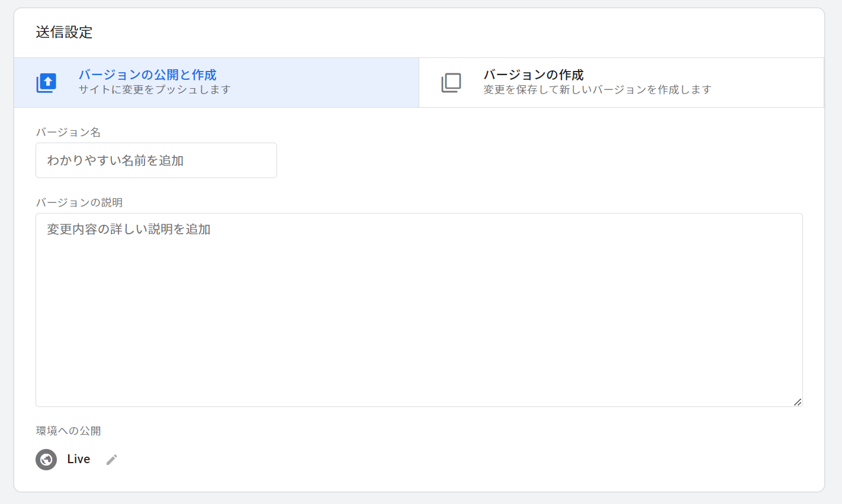The image size is (842, 504).
Task: Click the バージョンの説明 label
Action: tap(79, 202)
